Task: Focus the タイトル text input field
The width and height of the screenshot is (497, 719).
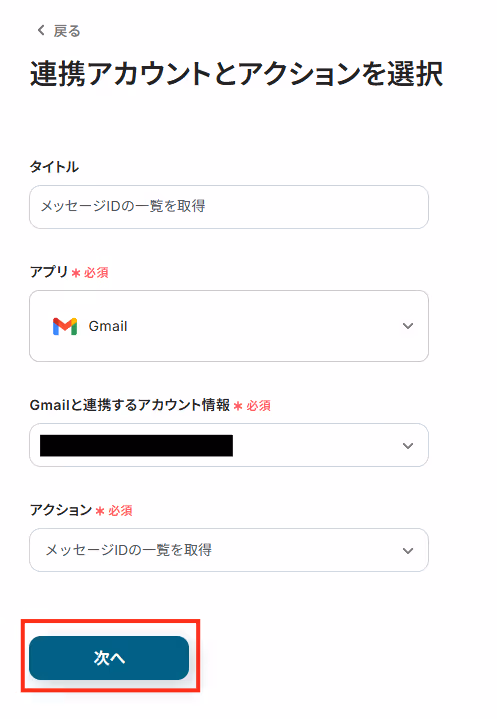Action: tap(229, 207)
